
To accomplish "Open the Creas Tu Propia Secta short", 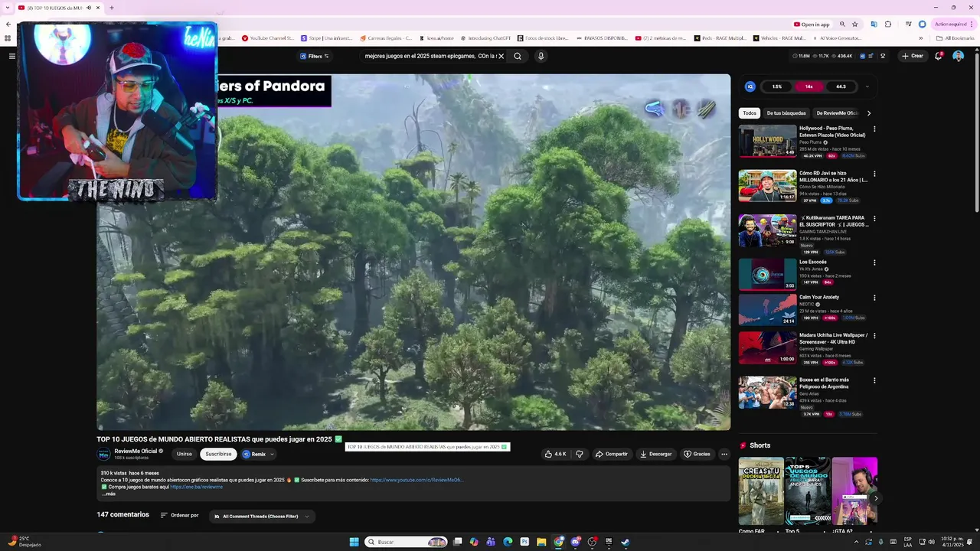I will [x=761, y=491].
